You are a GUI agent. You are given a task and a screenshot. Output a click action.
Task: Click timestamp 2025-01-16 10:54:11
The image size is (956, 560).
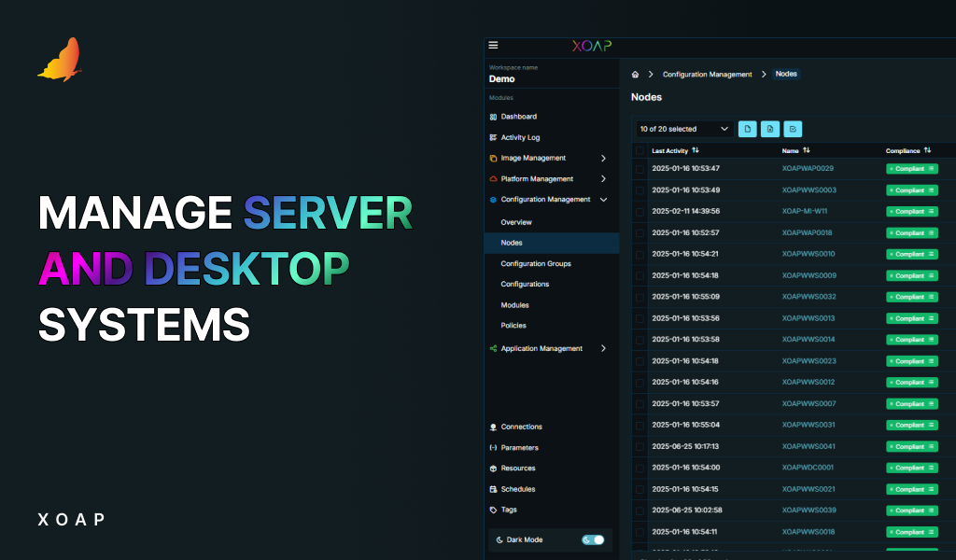[x=684, y=532]
